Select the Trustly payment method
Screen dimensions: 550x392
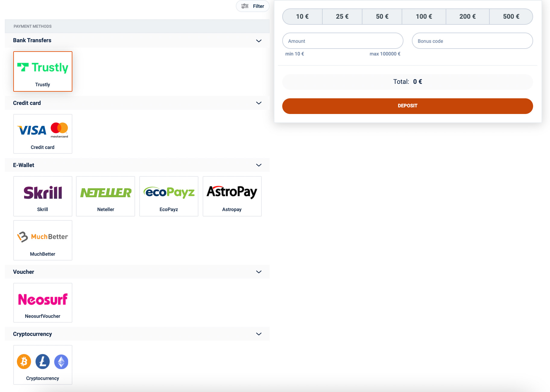coord(43,71)
